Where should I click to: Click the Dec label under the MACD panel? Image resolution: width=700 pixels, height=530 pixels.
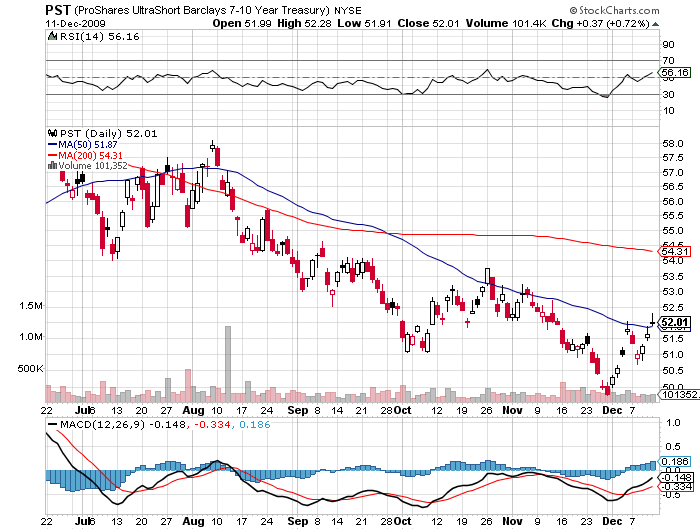coord(612,521)
